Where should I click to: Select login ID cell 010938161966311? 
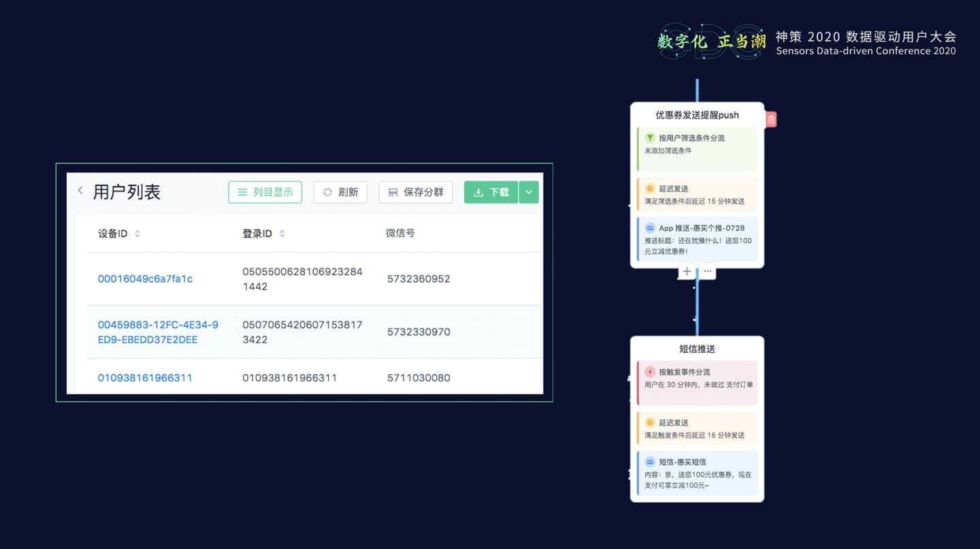(x=289, y=378)
